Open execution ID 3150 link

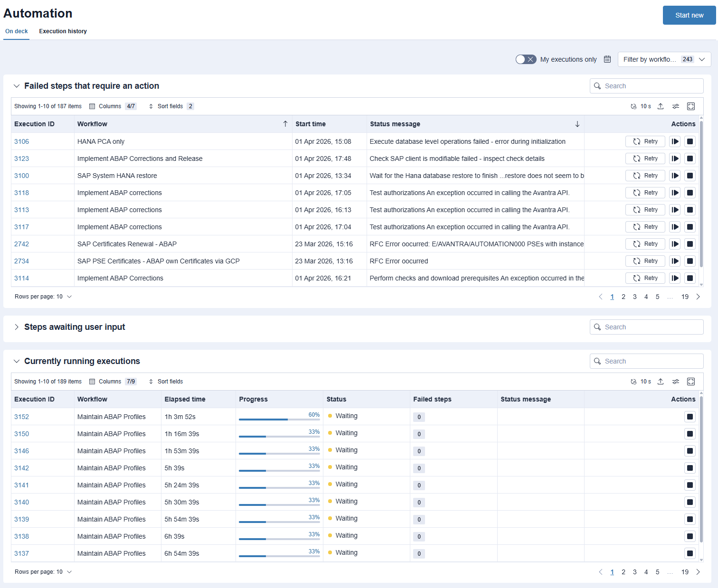(x=21, y=434)
